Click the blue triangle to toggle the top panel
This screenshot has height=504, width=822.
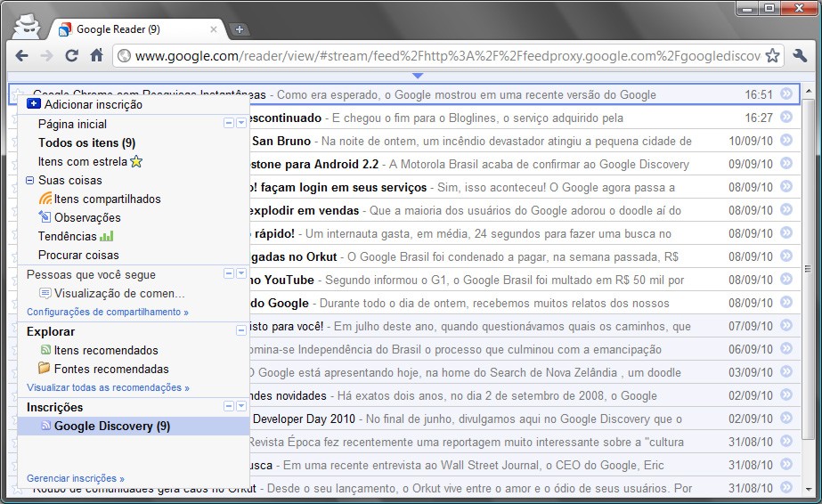418,76
